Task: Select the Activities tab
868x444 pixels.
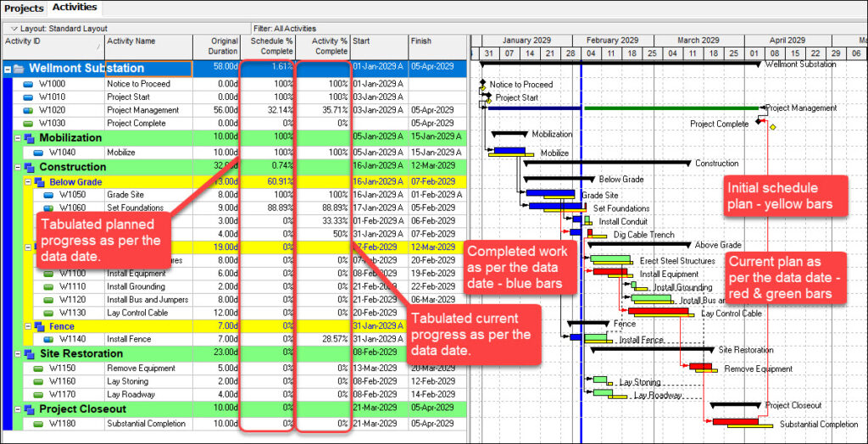Action: pyautogui.click(x=75, y=8)
